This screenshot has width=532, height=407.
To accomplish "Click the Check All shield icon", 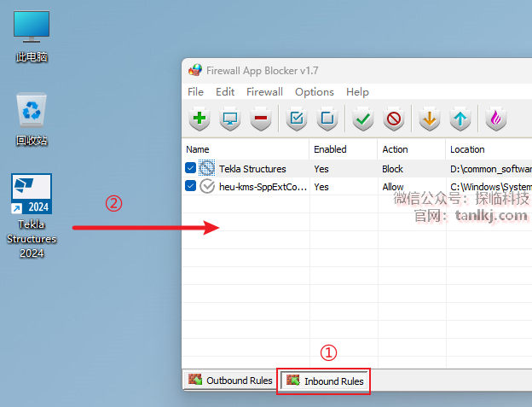I will coord(297,119).
